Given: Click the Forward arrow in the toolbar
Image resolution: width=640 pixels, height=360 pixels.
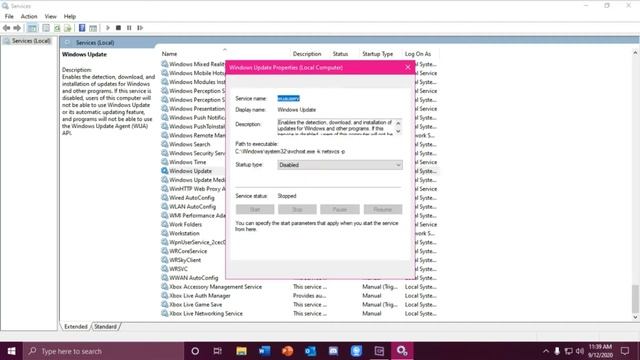Looking at the screenshot, I should 17,28.
